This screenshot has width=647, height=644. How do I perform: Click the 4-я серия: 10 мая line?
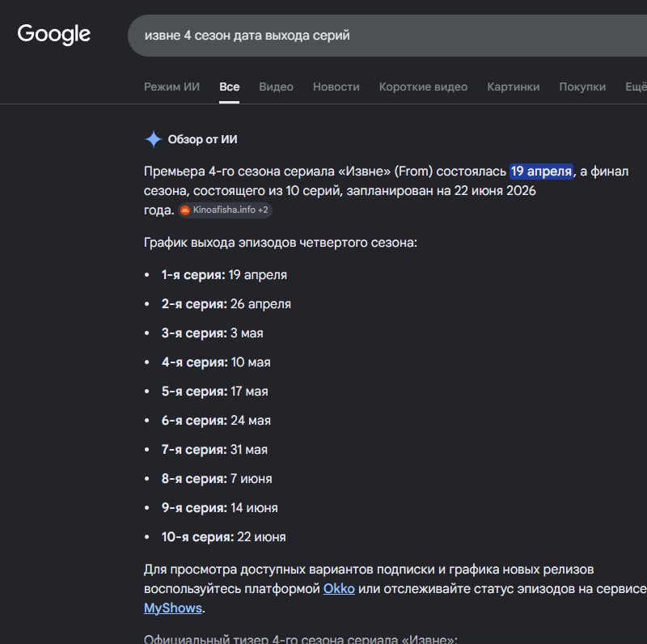click(216, 362)
